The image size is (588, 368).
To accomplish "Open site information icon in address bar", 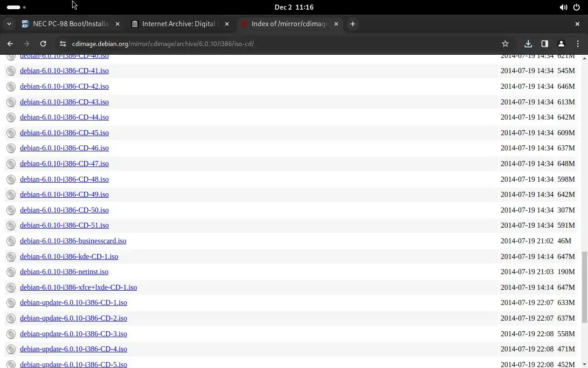I will (63, 44).
